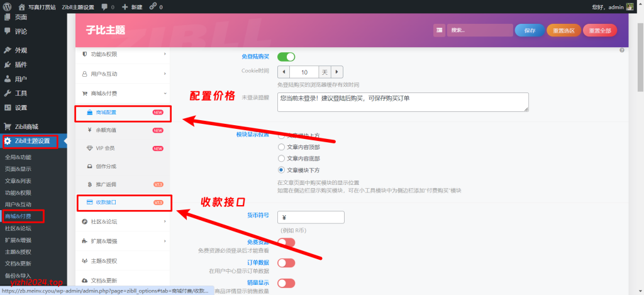Open 文档&更新 in theme panel
This screenshot has height=295, width=644.
click(123, 281)
